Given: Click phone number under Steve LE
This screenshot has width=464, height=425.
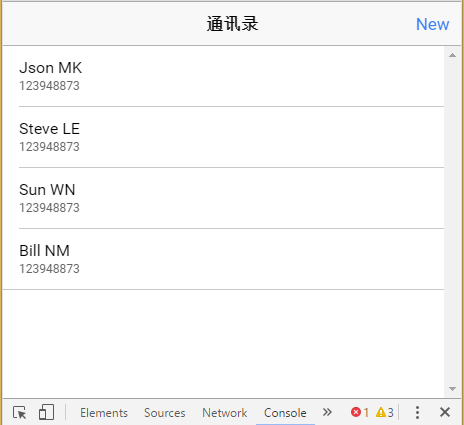Looking at the screenshot, I should click(x=49, y=147).
